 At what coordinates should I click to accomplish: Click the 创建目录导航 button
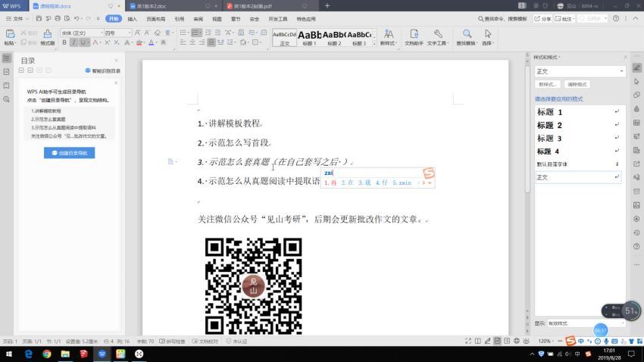pos(70,153)
